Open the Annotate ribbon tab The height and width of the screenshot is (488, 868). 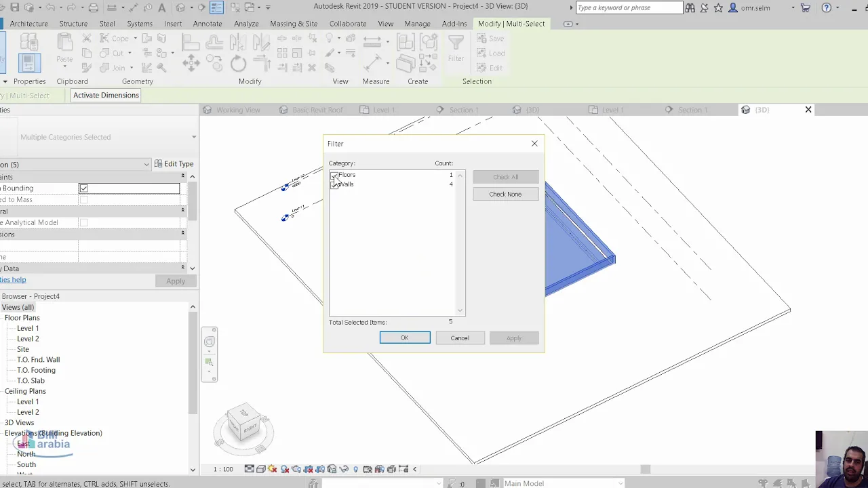[208, 24]
